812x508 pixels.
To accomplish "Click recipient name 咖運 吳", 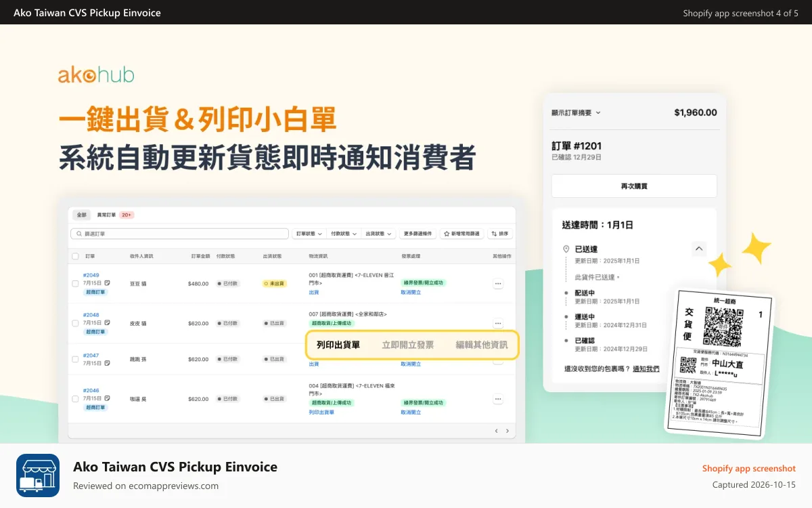I will click(138, 399).
